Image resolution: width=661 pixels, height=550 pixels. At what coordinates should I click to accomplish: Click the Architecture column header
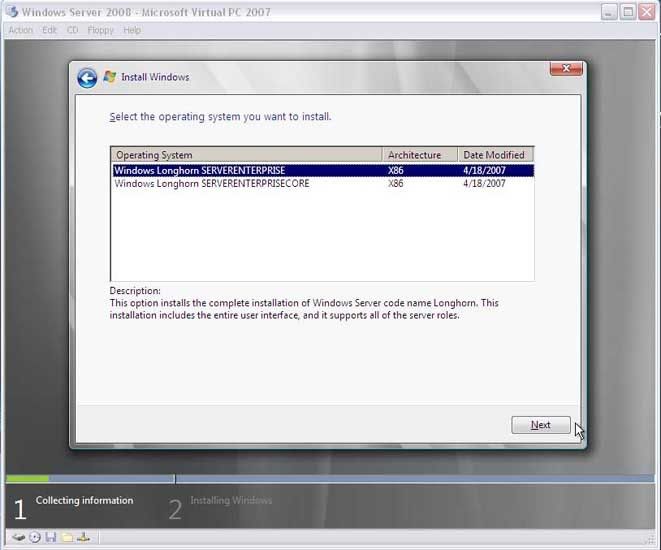tap(420, 155)
